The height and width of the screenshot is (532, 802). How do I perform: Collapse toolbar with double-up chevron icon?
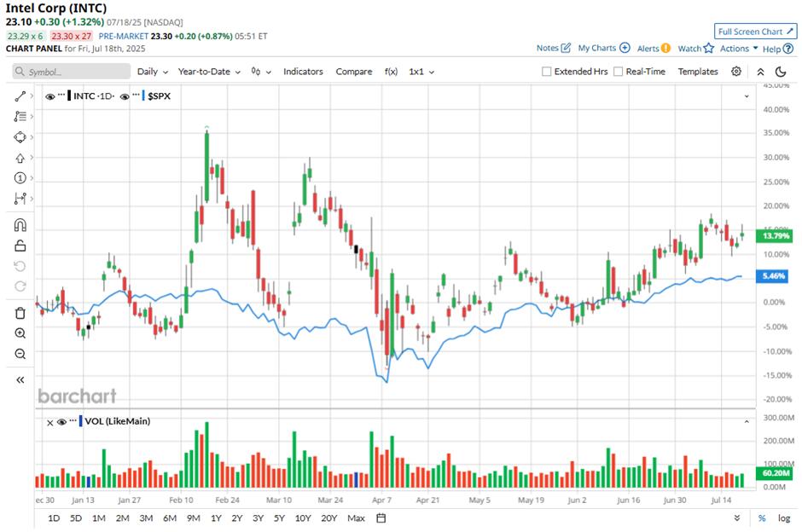(x=760, y=72)
